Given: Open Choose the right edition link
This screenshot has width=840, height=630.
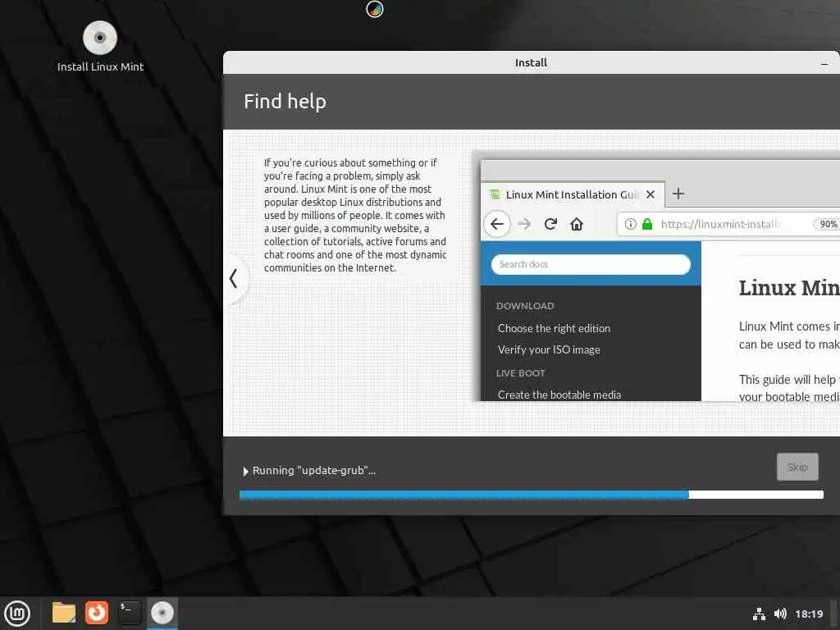Looking at the screenshot, I should tap(554, 328).
